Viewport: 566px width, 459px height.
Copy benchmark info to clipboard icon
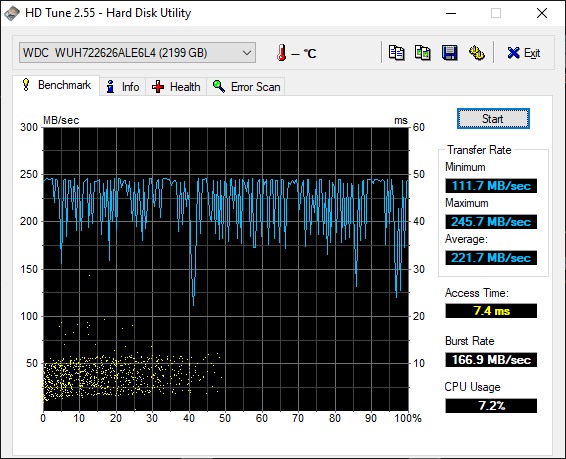pyautogui.click(x=396, y=53)
